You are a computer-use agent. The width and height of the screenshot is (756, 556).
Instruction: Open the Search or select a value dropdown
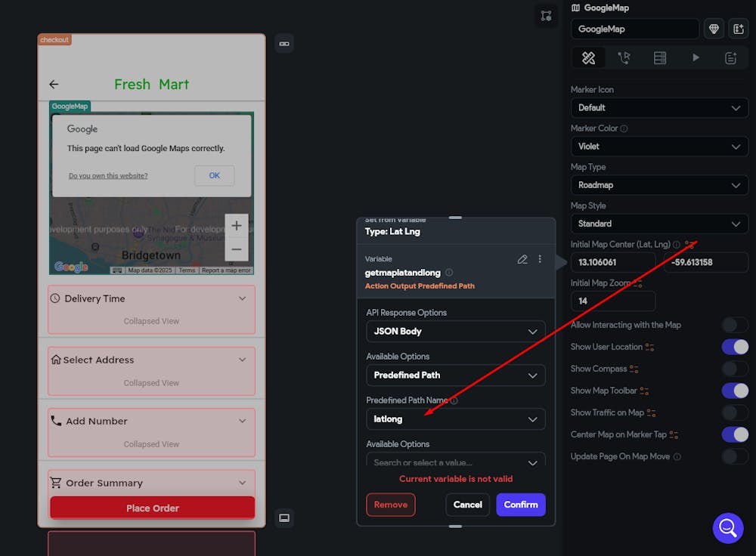click(x=456, y=461)
